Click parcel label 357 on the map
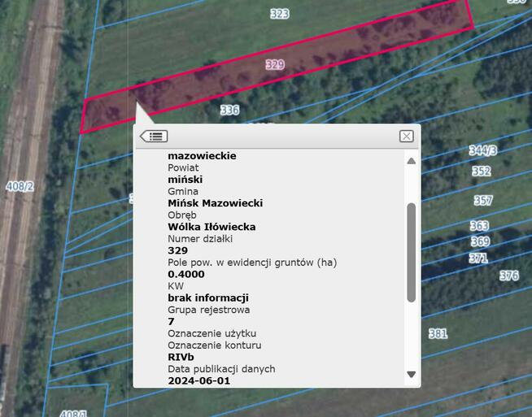This screenshot has height=417, width=532. pyautogui.click(x=483, y=201)
